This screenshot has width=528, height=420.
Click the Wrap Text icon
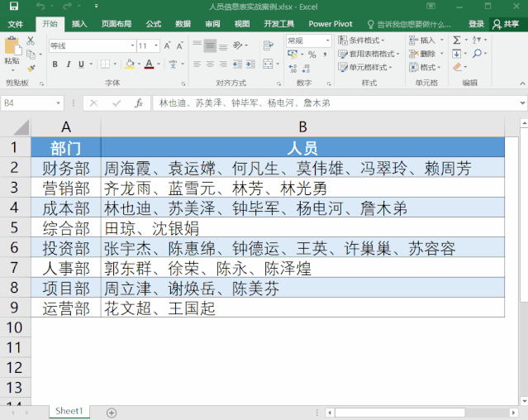pos(269,45)
